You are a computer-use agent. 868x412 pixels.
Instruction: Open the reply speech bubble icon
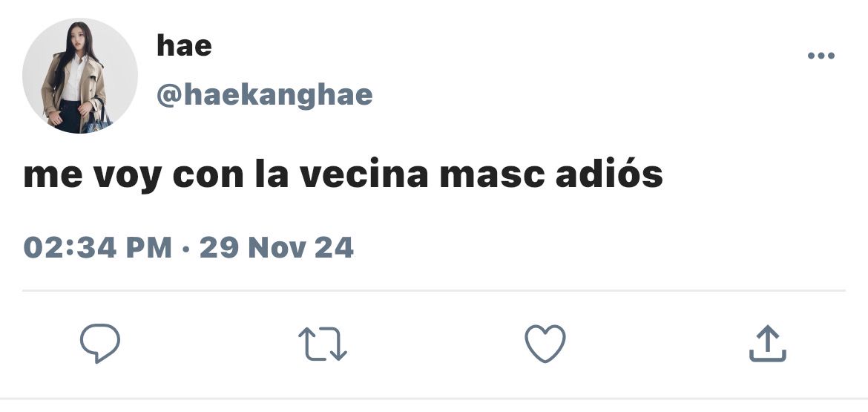click(100, 343)
